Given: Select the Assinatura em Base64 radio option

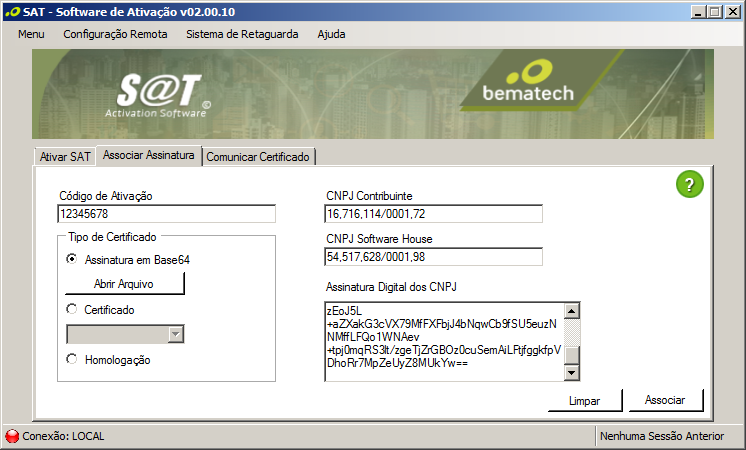Looking at the screenshot, I should pyautogui.click(x=71, y=259).
